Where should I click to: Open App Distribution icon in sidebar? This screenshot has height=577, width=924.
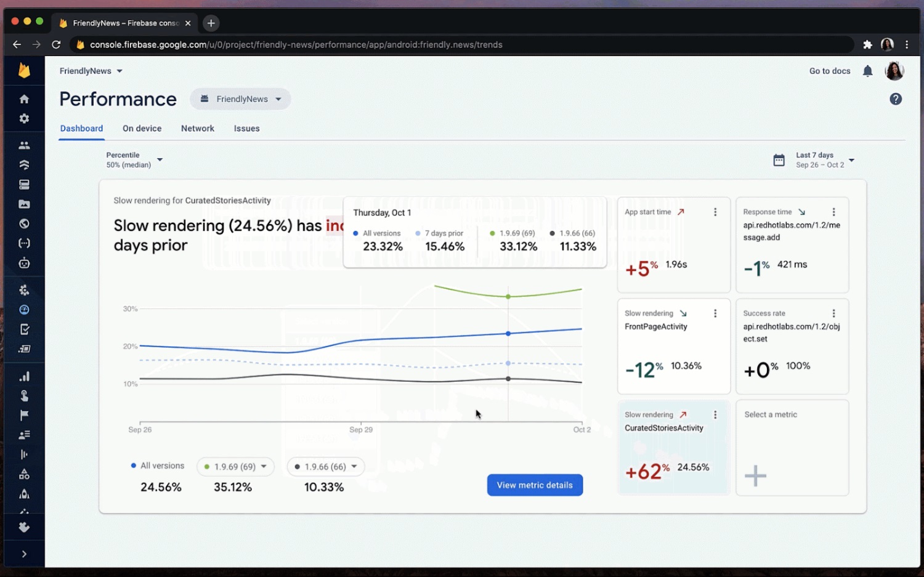(24, 349)
